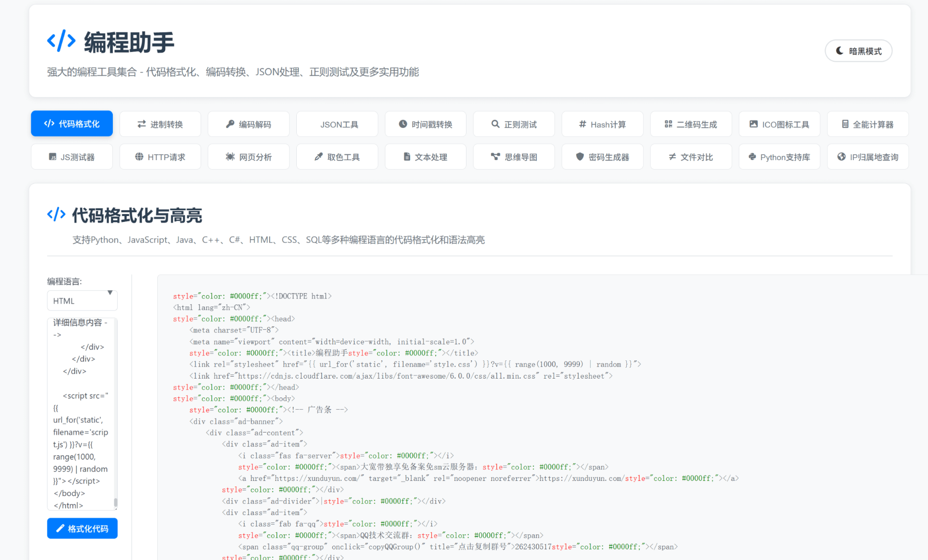Click the globe icon on HTTP请求
The image size is (928, 560).
(139, 157)
